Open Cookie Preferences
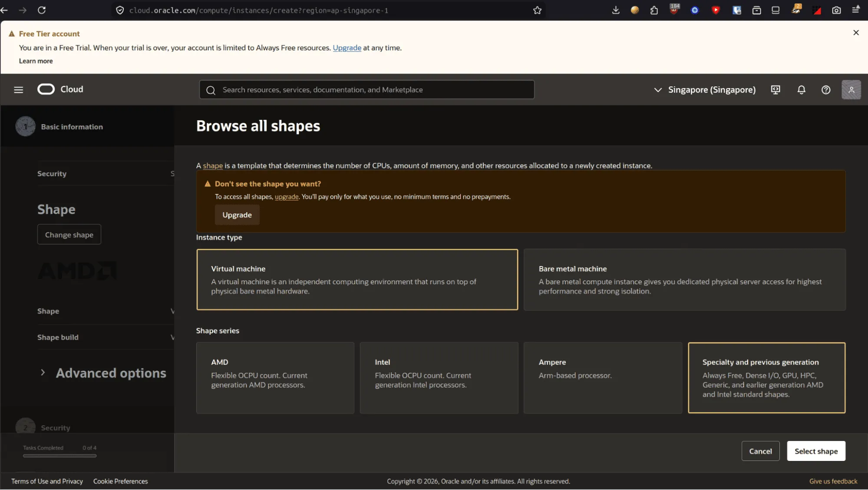Viewport: 868px width, 490px height. pyautogui.click(x=120, y=481)
